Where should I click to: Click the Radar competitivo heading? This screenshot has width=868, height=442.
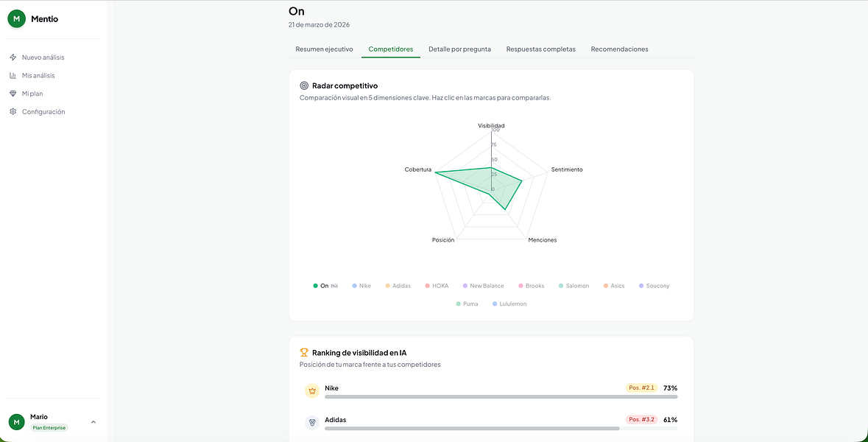click(345, 86)
